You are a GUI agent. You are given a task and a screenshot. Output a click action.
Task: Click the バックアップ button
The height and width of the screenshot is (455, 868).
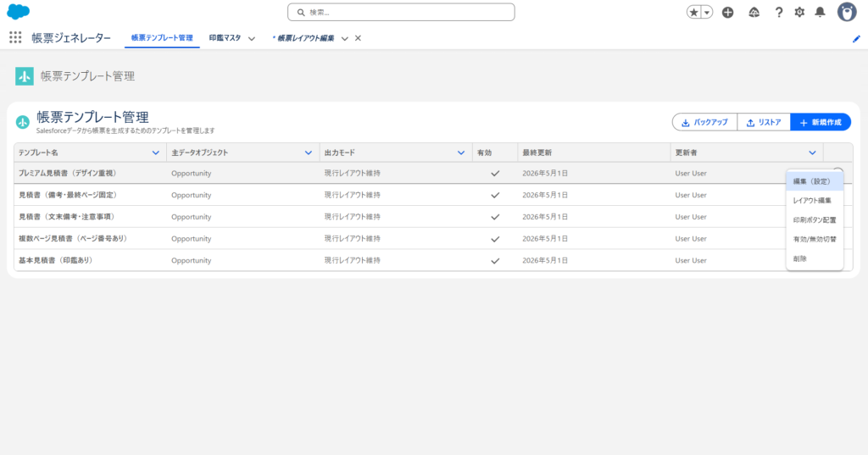click(704, 122)
